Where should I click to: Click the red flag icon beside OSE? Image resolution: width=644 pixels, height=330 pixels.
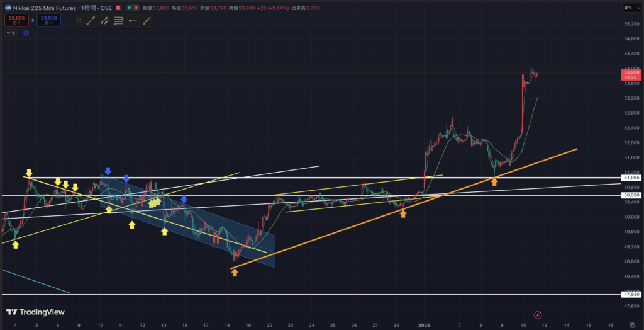click(x=118, y=8)
